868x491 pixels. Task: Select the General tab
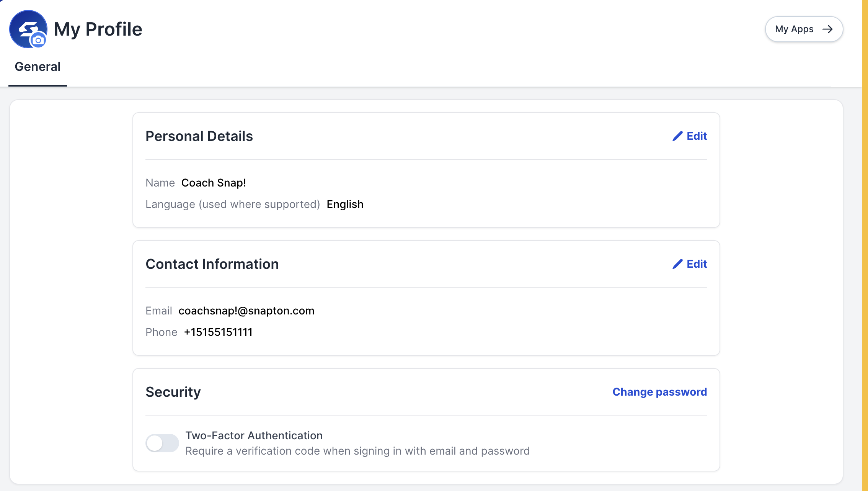[38, 67]
